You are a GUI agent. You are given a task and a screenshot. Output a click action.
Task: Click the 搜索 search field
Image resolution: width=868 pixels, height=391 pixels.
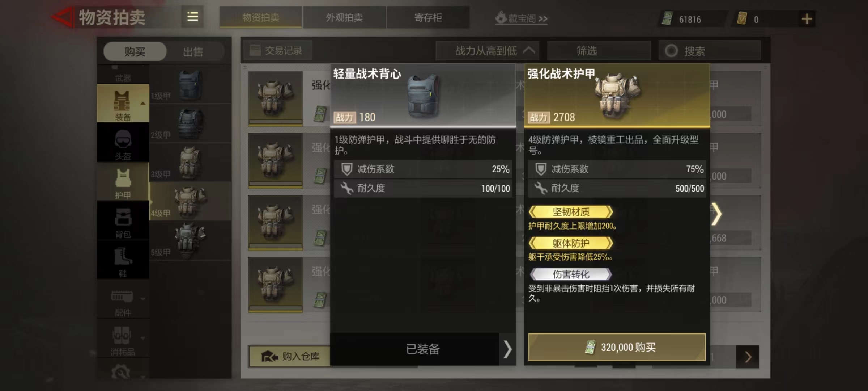coord(710,51)
